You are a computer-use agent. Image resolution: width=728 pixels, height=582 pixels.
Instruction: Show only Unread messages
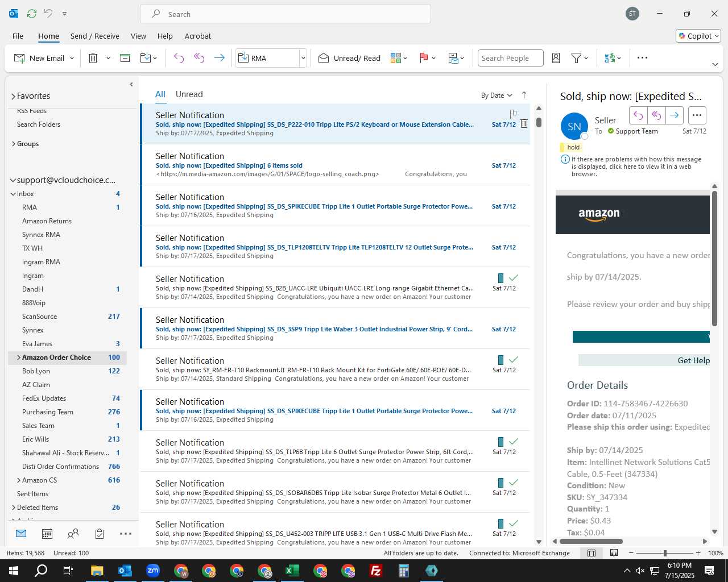[189, 94]
